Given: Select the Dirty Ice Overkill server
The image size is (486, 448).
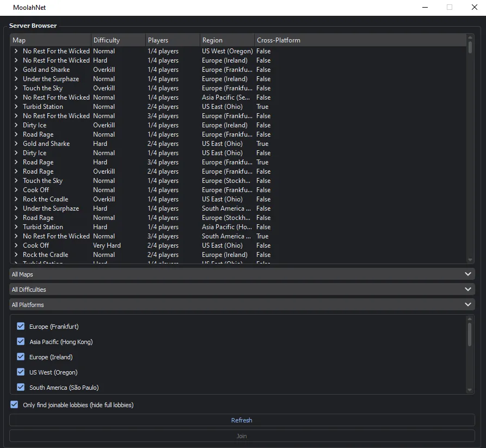Looking at the screenshot, I should (x=238, y=125).
